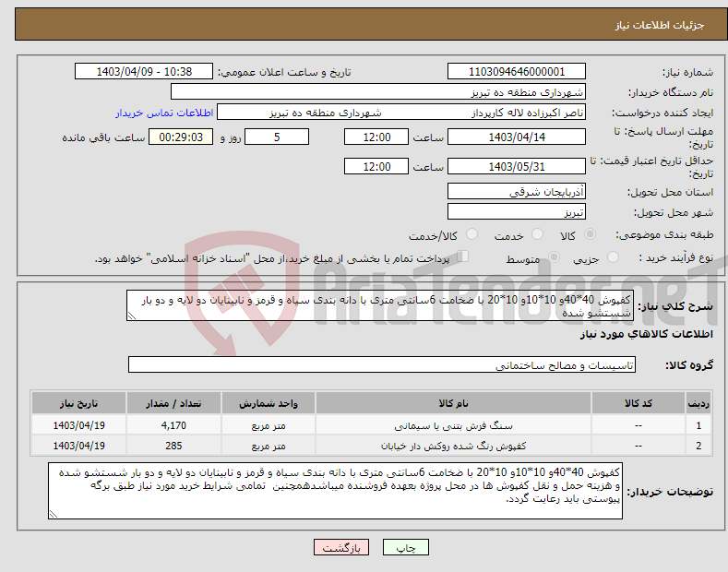Click delivery city field تبریز

tap(517, 211)
